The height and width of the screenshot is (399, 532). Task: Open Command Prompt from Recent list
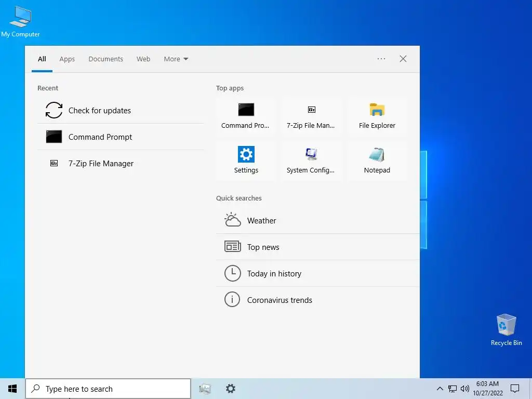(121, 137)
